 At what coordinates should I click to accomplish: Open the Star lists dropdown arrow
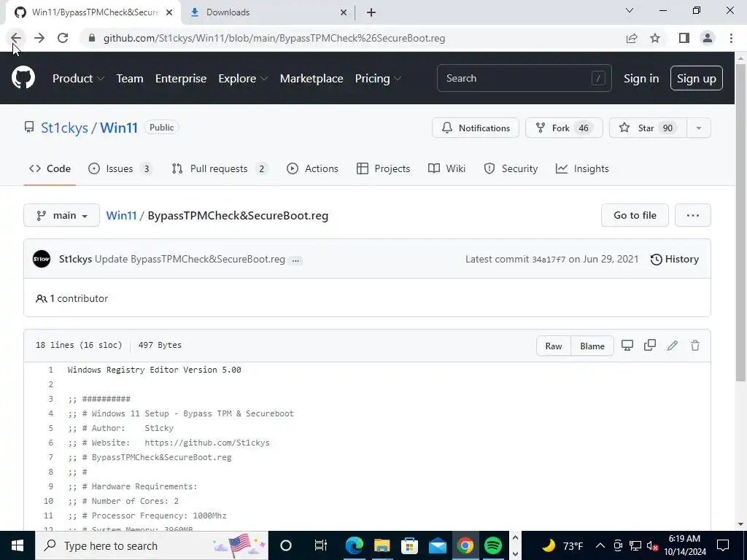pyautogui.click(x=698, y=128)
